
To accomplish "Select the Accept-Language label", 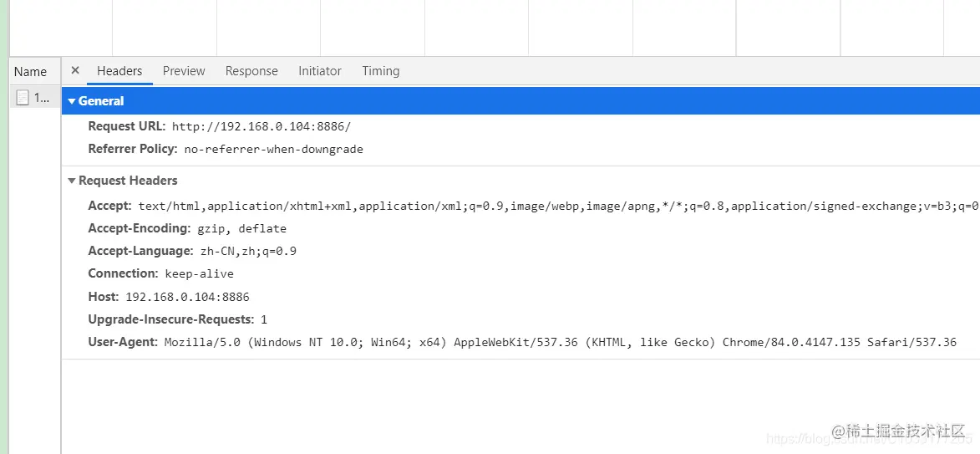I will click(x=140, y=251).
